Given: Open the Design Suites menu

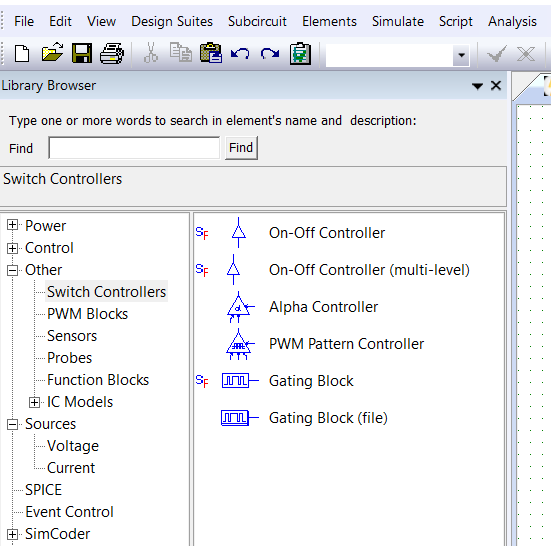Looking at the screenshot, I should pos(172,22).
